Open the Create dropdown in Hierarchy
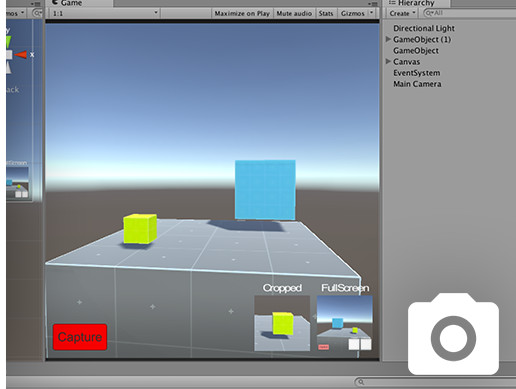This screenshot has width=516, height=389. point(402,13)
